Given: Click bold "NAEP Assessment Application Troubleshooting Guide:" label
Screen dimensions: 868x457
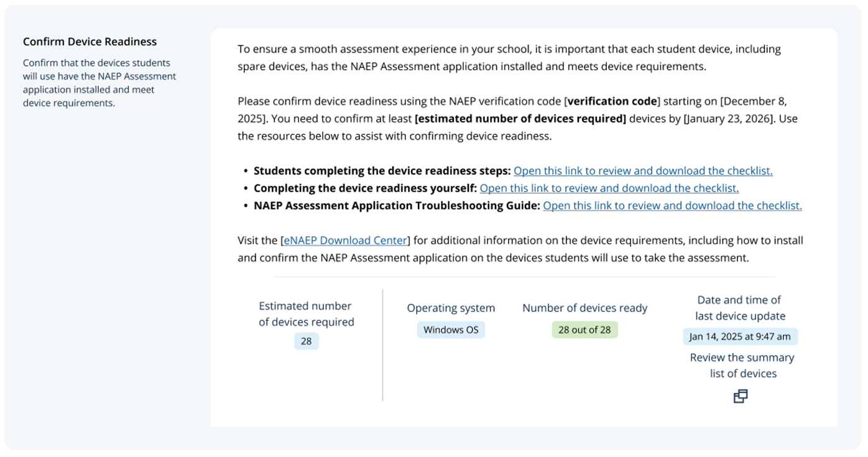Looking at the screenshot, I should 396,206.
